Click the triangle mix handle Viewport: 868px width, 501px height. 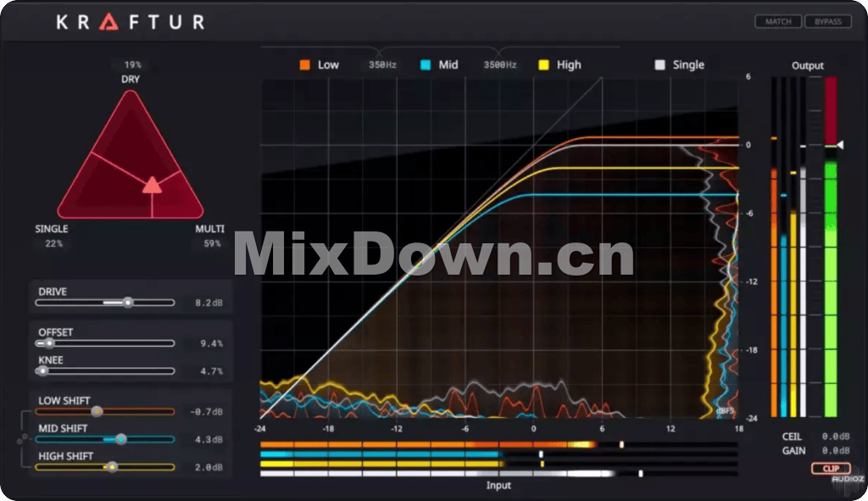pyautogui.click(x=153, y=186)
